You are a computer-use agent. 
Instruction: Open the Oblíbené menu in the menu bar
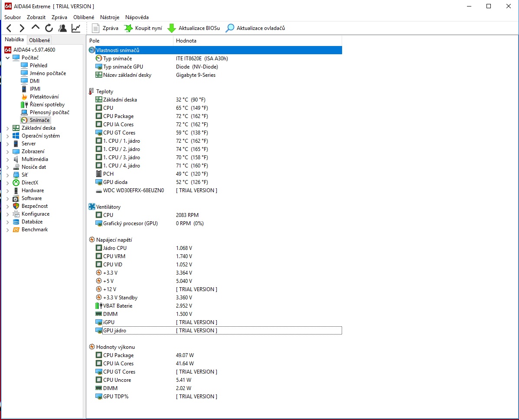pos(84,17)
